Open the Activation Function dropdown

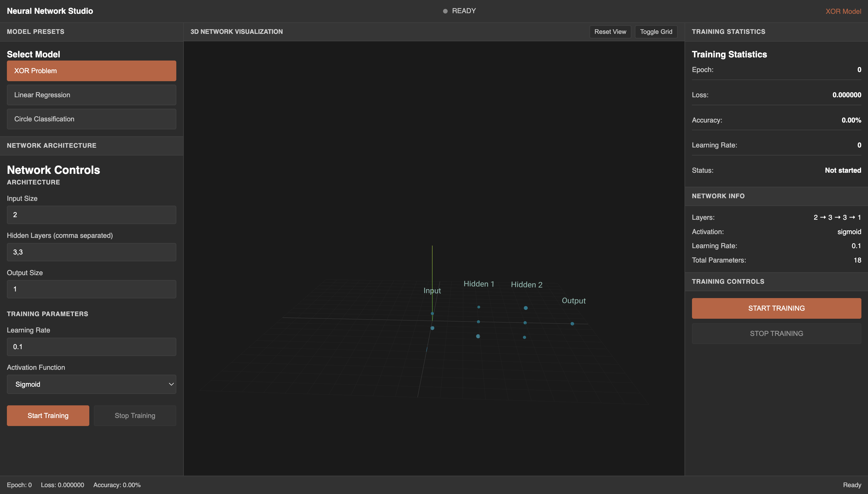91,384
